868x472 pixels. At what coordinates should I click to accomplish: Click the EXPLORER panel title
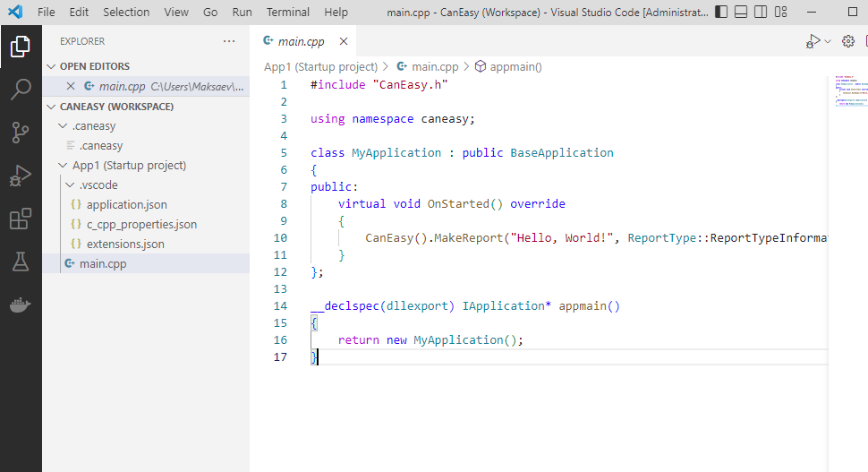point(82,41)
